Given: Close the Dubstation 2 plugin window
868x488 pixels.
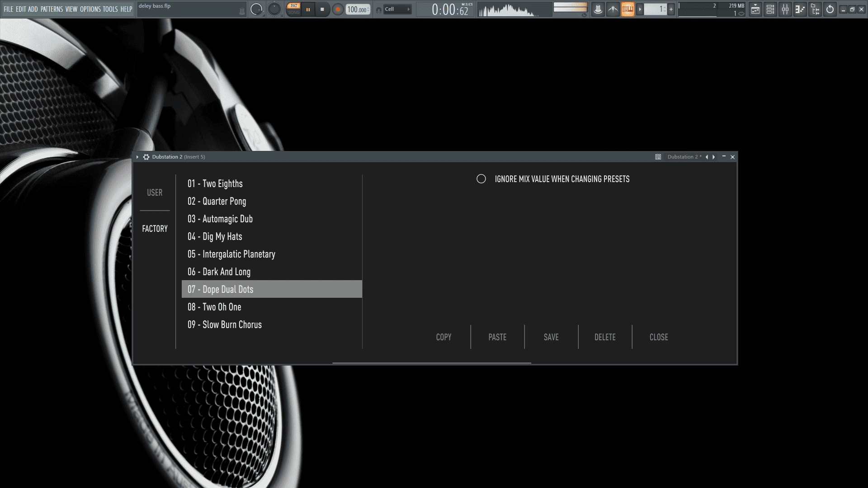Looking at the screenshot, I should tap(733, 157).
